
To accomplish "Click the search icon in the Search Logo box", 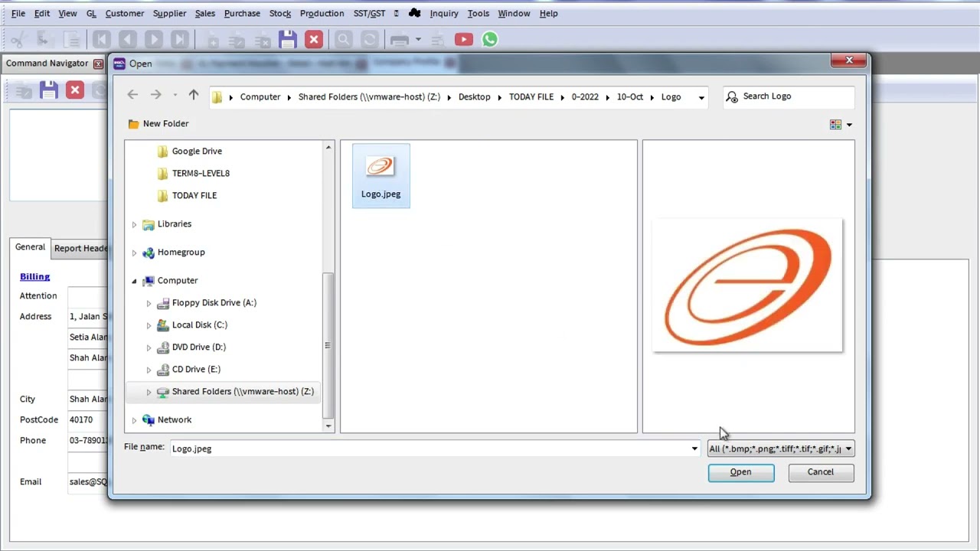I will click(732, 96).
